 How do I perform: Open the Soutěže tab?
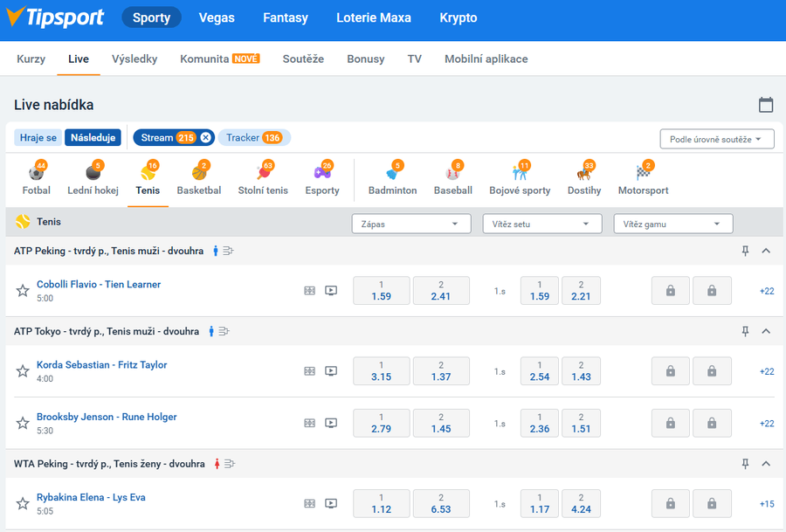tap(303, 59)
